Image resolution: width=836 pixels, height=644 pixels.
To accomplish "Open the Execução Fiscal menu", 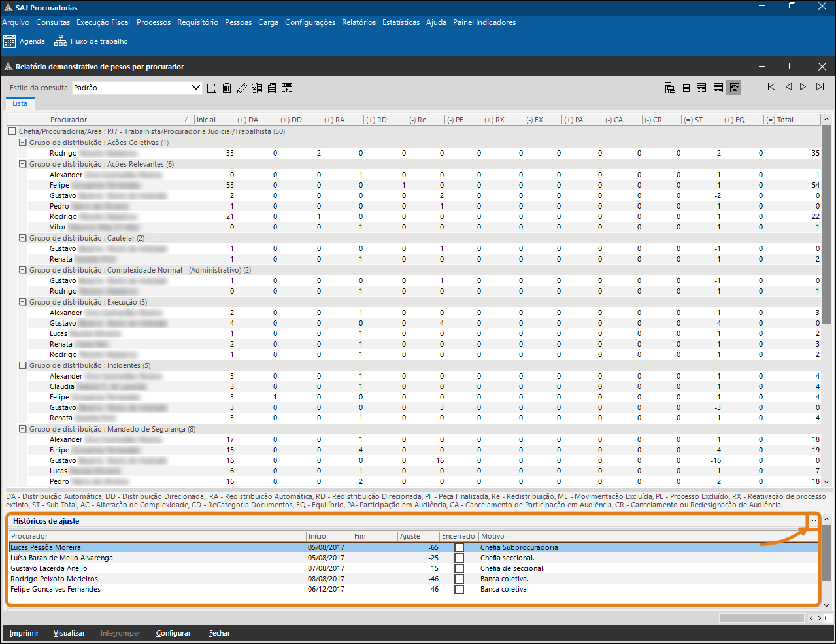I will 103,22.
